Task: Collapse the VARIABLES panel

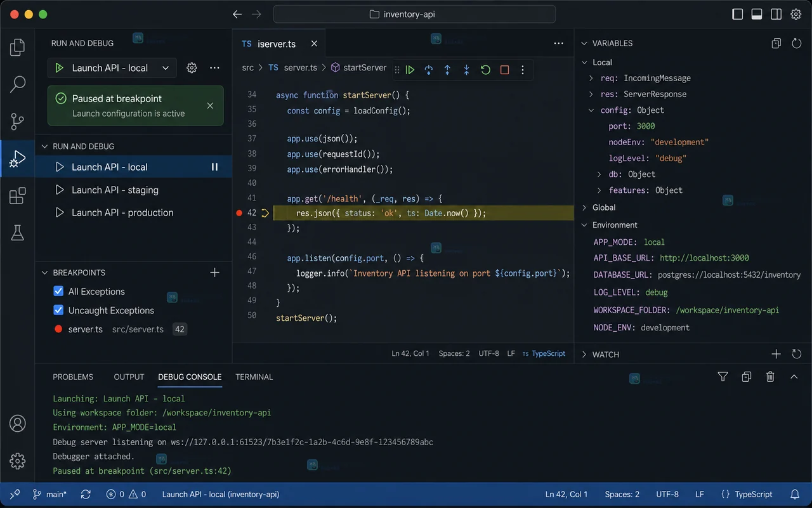Action: tap(584, 43)
